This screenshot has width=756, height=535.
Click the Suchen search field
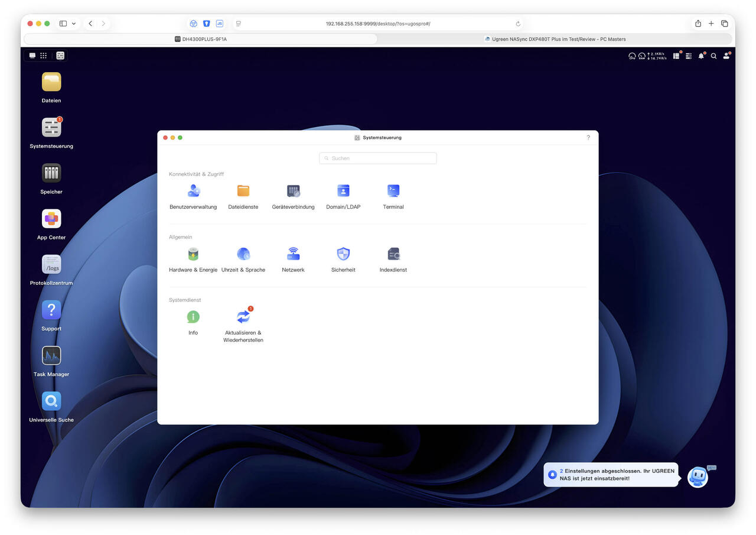pyautogui.click(x=378, y=158)
